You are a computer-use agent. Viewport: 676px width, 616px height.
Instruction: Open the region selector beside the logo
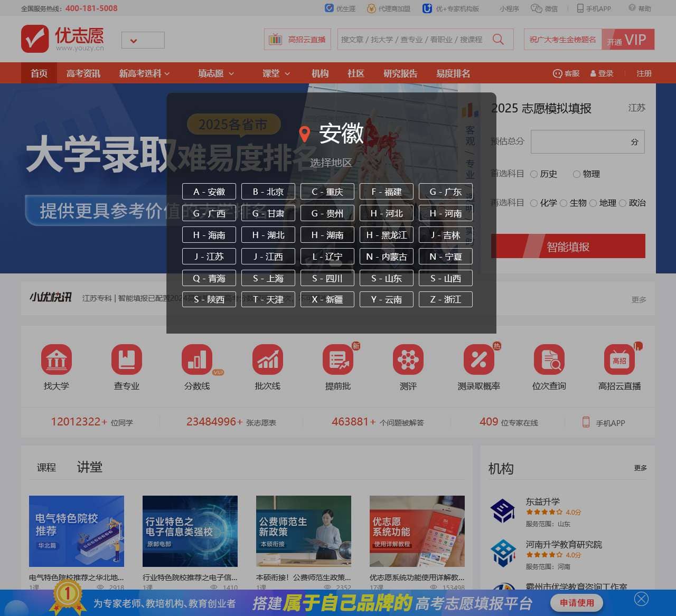click(143, 40)
